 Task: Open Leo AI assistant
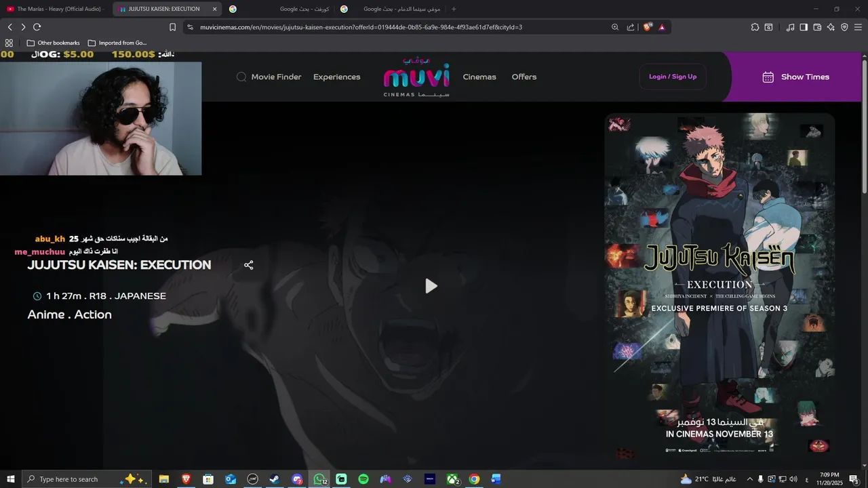click(x=831, y=27)
